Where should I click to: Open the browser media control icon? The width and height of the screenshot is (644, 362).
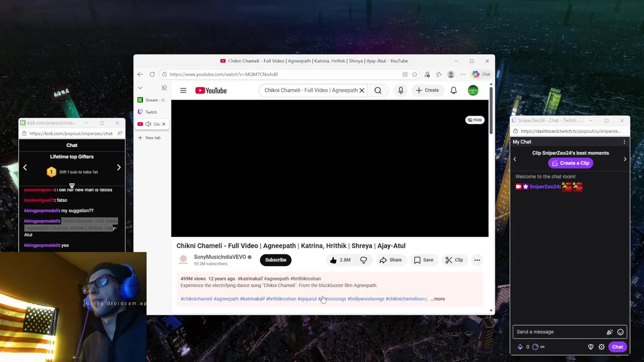click(x=427, y=74)
